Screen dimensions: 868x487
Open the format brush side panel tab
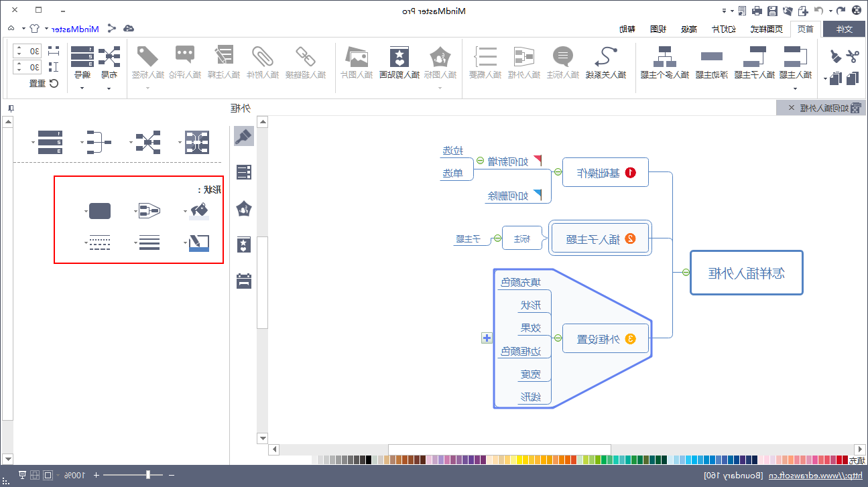(244, 137)
